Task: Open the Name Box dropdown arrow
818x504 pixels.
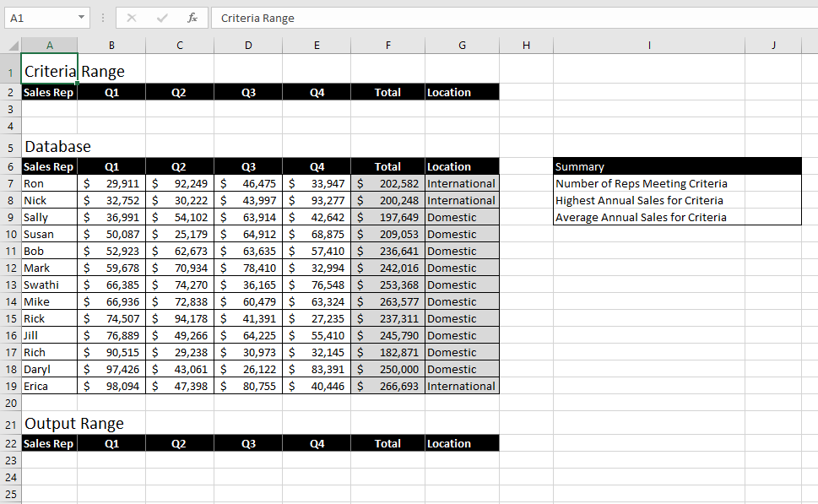Action: [x=81, y=18]
